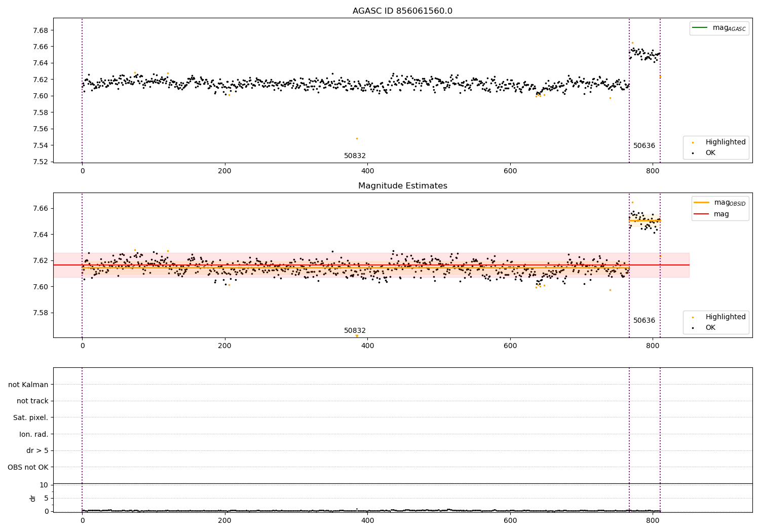Image resolution: width=760 pixels, height=532 pixels.
Task: Click the "Sat. pixel." flag label
Action: point(31,417)
